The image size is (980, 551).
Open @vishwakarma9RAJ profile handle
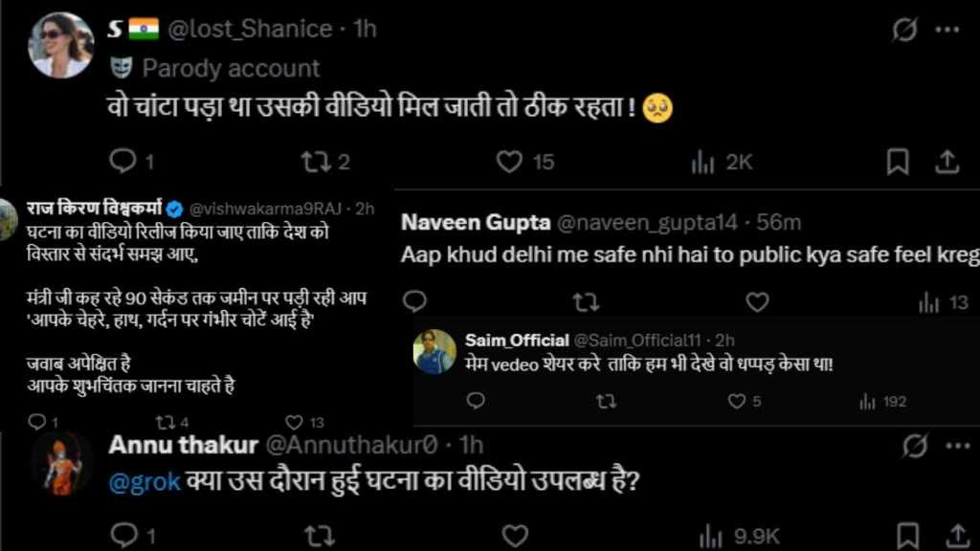click(x=270, y=209)
